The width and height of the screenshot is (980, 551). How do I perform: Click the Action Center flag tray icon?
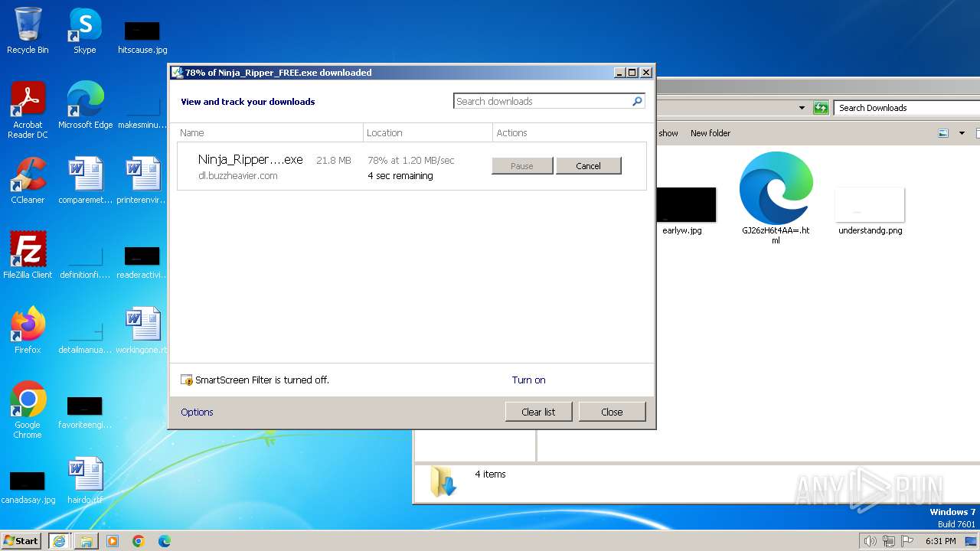pos(907,541)
